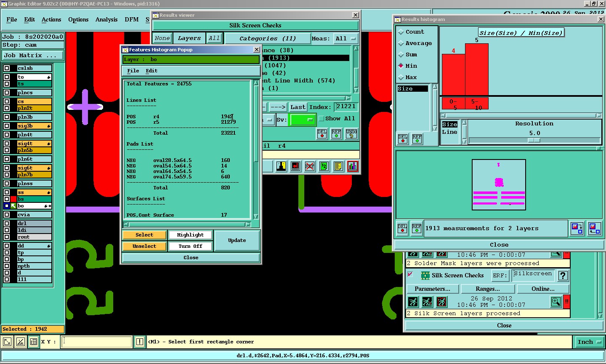Click the Job Matrix ... button

pyautogui.click(x=33, y=56)
